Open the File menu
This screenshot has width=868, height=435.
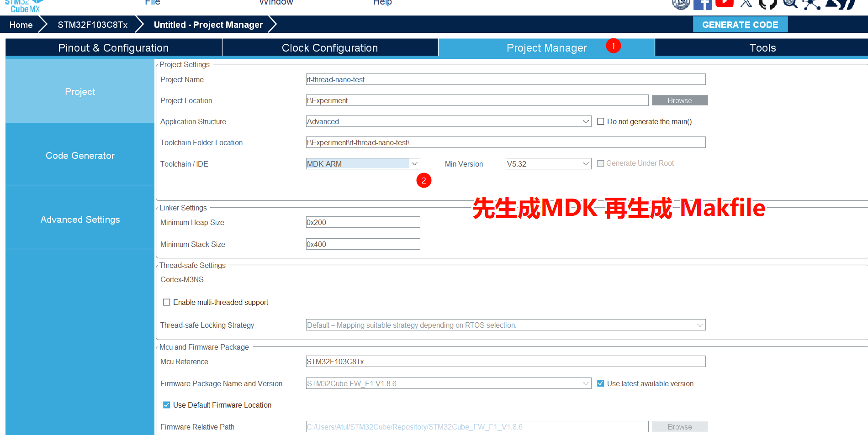153,3
